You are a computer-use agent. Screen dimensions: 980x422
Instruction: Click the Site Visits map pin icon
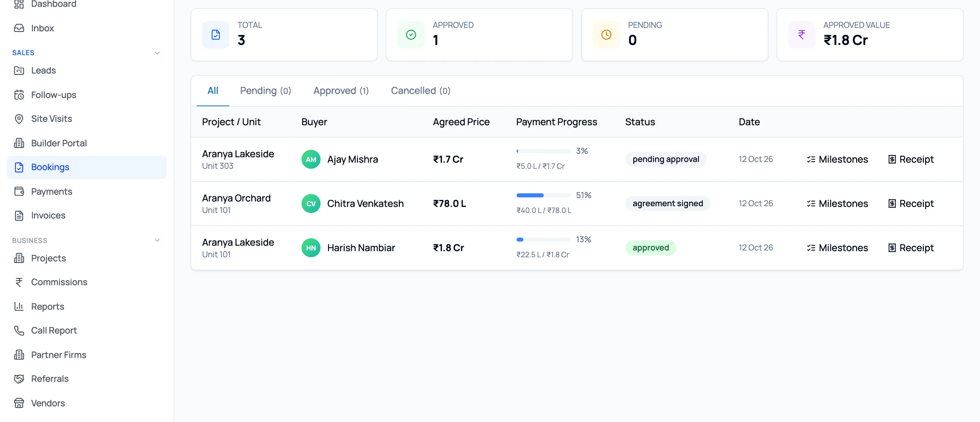click(x=19, y=119)
